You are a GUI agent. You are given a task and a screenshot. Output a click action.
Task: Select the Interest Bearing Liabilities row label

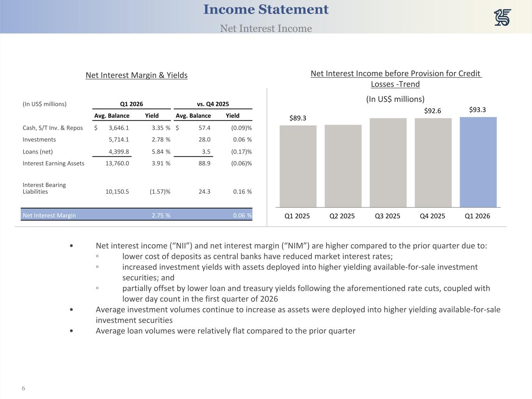44,188
